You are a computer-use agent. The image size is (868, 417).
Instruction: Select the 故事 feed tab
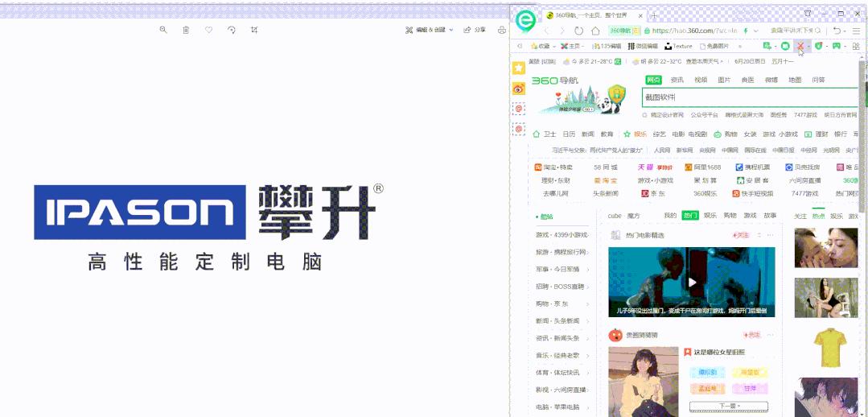pyautogui.click(x=770, y=216)
